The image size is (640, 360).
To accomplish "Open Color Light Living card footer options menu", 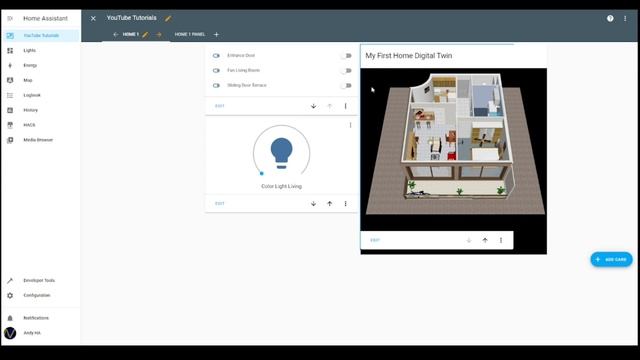I will (345, 204).
